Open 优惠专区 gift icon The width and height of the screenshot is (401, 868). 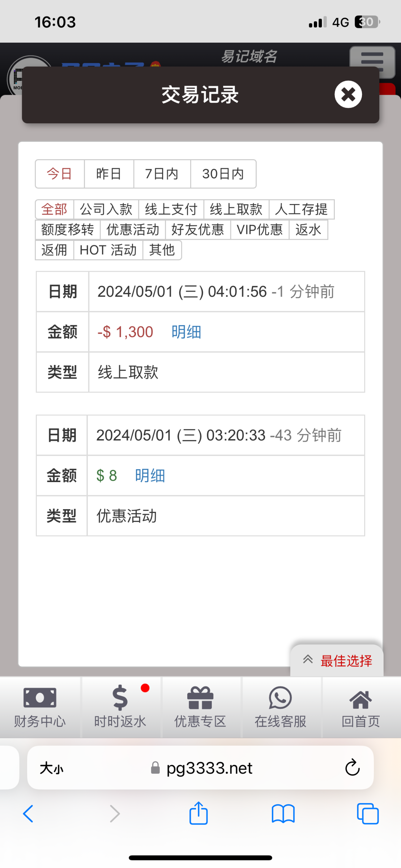(200, 698)
